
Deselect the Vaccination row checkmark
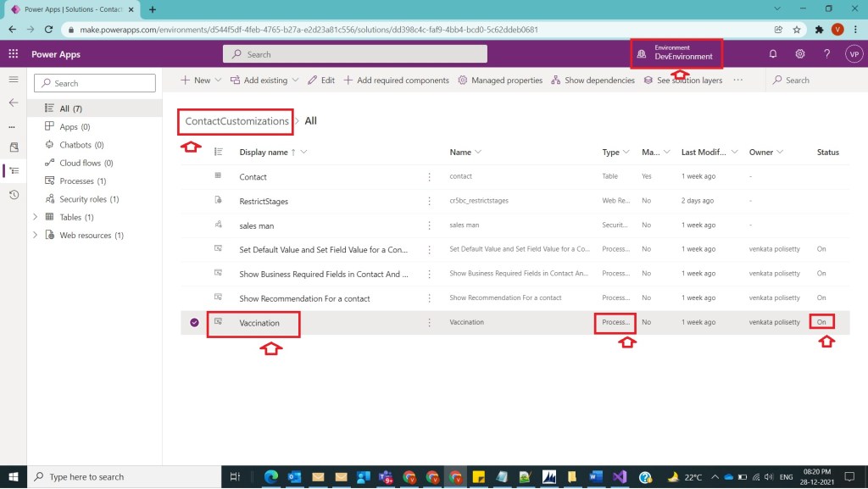click(194, 322)
